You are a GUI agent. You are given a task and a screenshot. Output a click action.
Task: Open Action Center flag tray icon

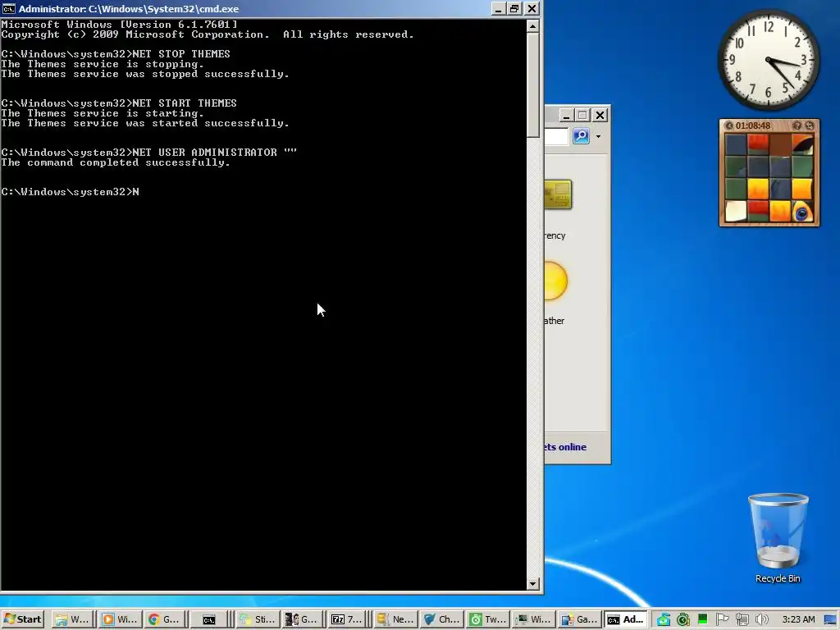pyautogui.click(x=722, y=619)
